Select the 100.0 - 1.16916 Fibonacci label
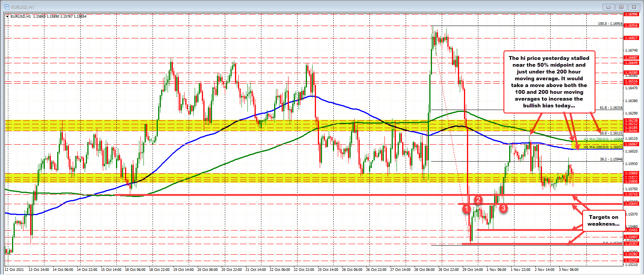644x275 pixels. tap(610, 24)
